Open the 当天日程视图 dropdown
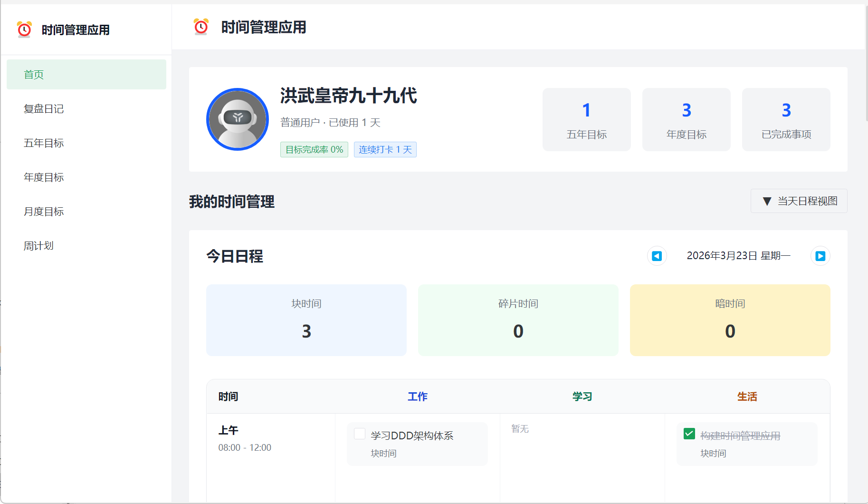868x504 pixels. (x=799, y=201)
